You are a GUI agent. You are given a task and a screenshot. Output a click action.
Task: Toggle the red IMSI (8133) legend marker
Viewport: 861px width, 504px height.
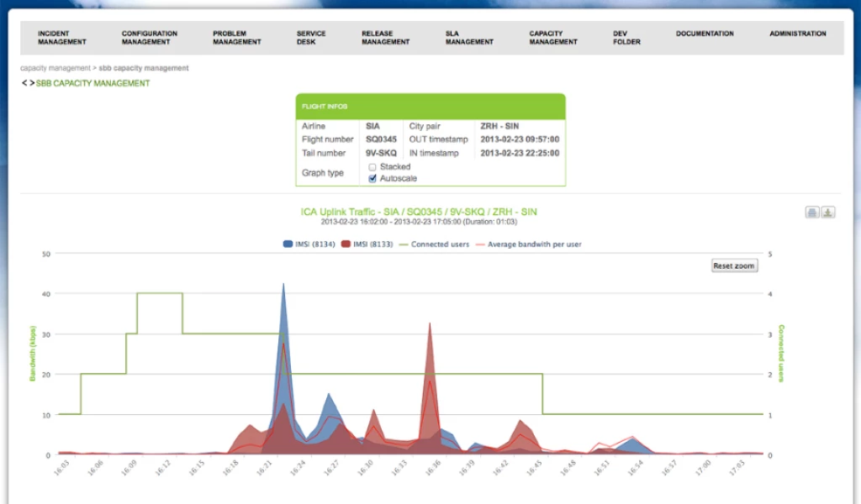346,244
